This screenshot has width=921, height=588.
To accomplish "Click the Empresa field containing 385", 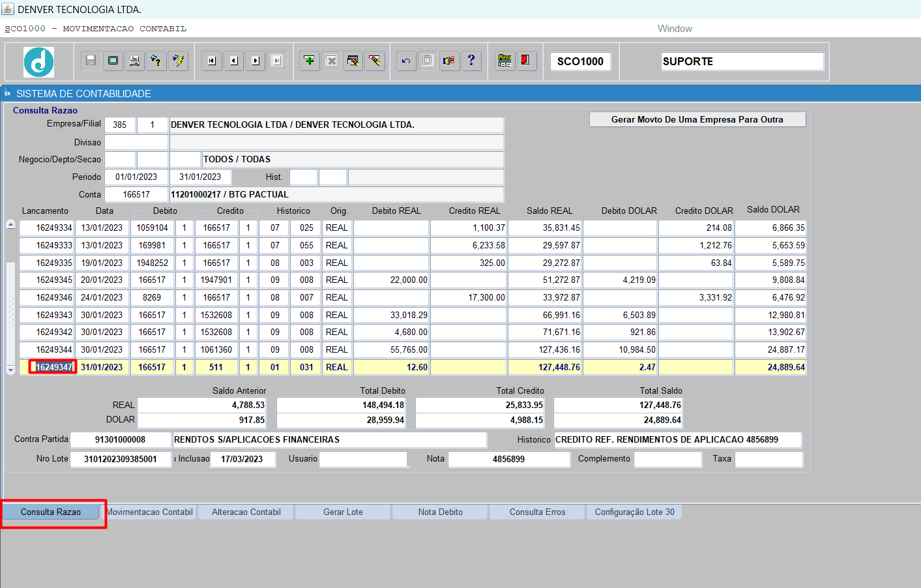I will 120,125.
